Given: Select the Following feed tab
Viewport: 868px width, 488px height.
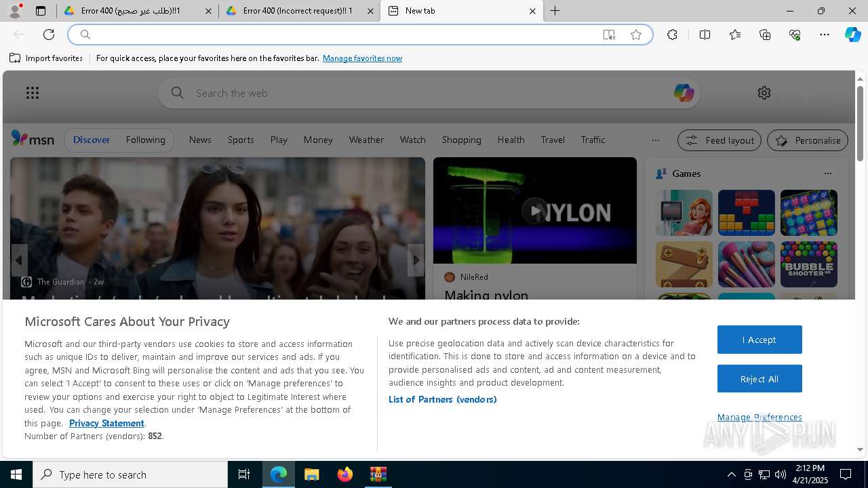Looking at the screenshot, I should point(145,140).
